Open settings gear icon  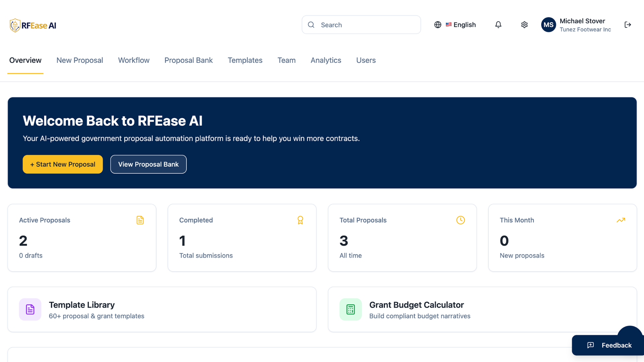pyautogui.click(x=524, y=25)
